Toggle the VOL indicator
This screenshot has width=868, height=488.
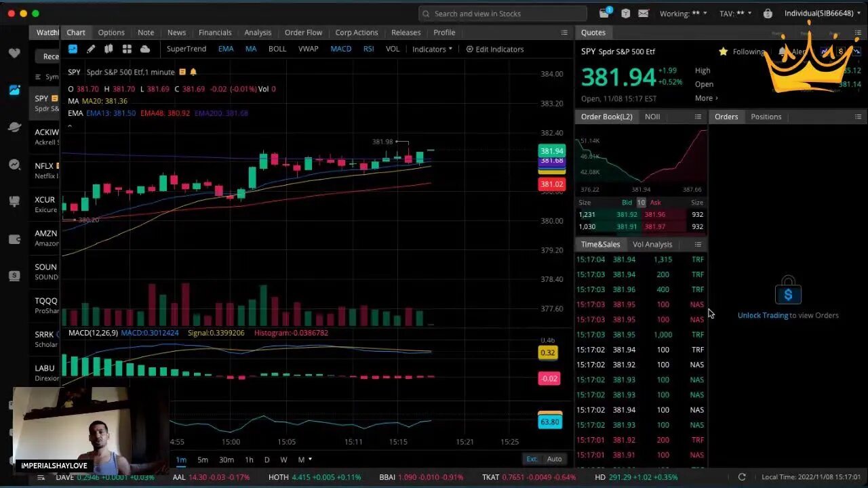pos(393,49)
